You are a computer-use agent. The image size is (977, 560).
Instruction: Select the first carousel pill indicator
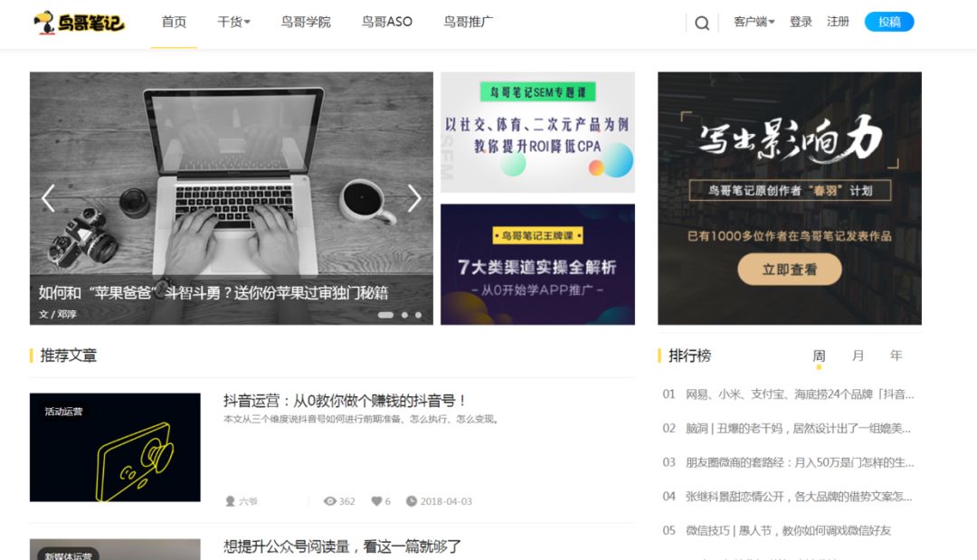[x=385, y=315]
